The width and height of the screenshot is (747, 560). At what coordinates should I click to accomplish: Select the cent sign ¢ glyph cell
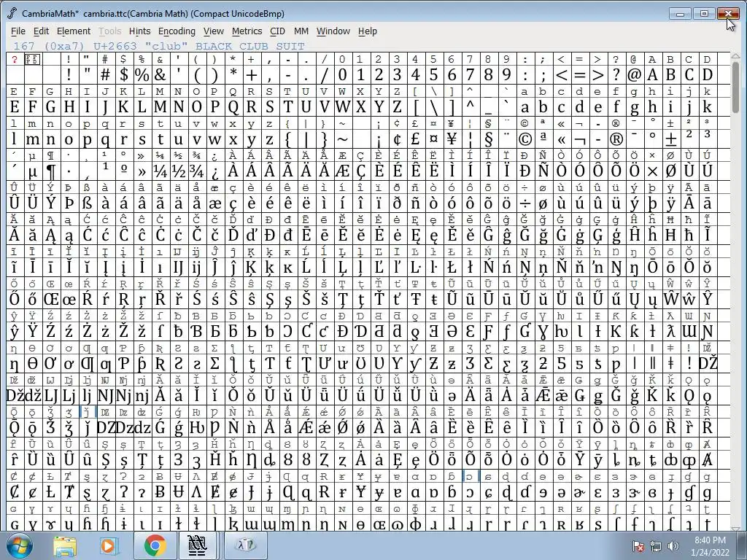[398, 139]
